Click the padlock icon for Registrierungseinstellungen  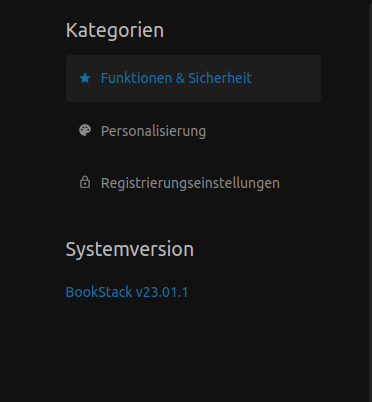click(x=85, y=182)
